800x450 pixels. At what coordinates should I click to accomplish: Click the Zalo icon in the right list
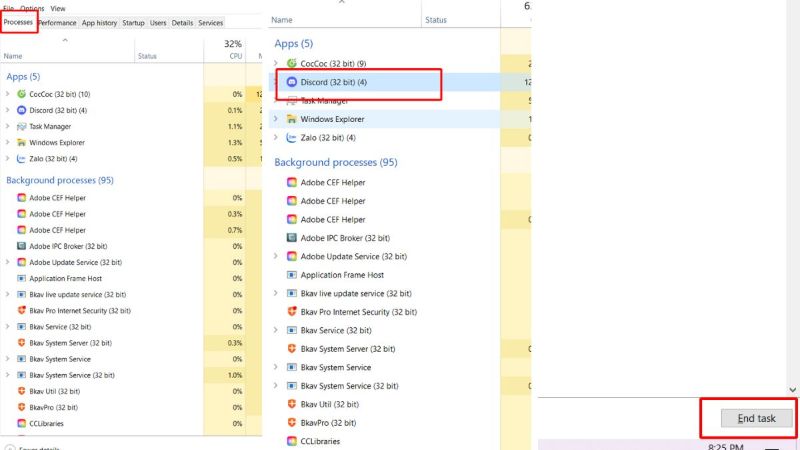click(x=292, y=138)
